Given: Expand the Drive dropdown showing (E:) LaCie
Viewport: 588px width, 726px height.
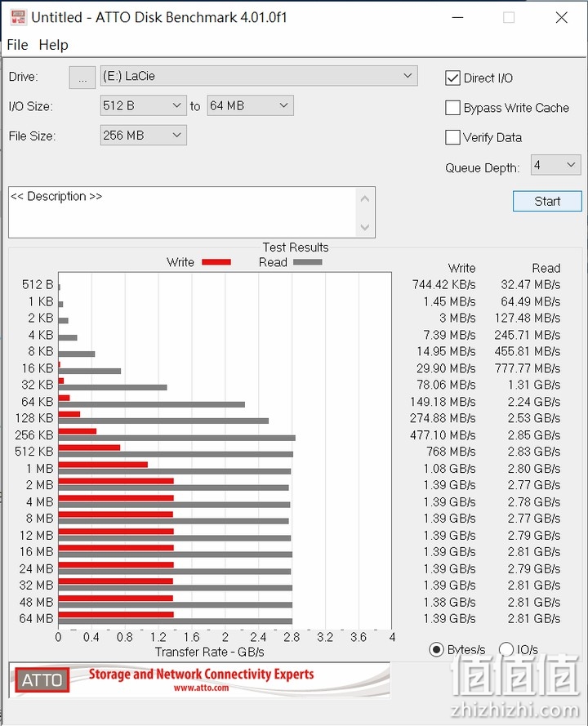Looking at the screenshot, I should [259, 76].
